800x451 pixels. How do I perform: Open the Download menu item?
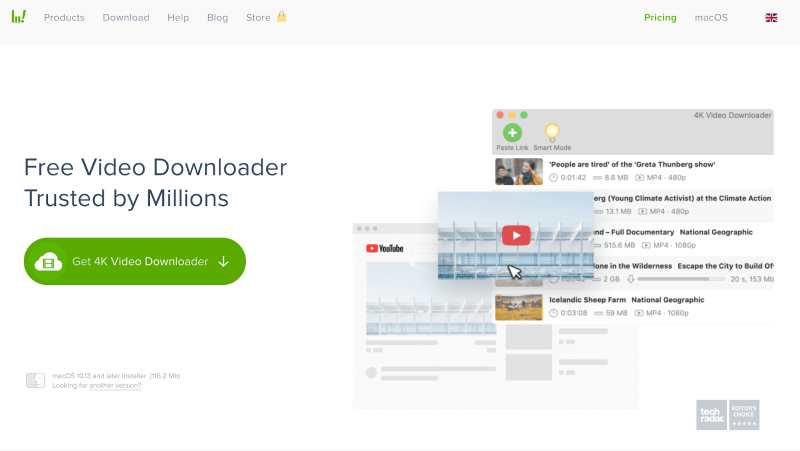pyautogui.click(x=126, y=17)
